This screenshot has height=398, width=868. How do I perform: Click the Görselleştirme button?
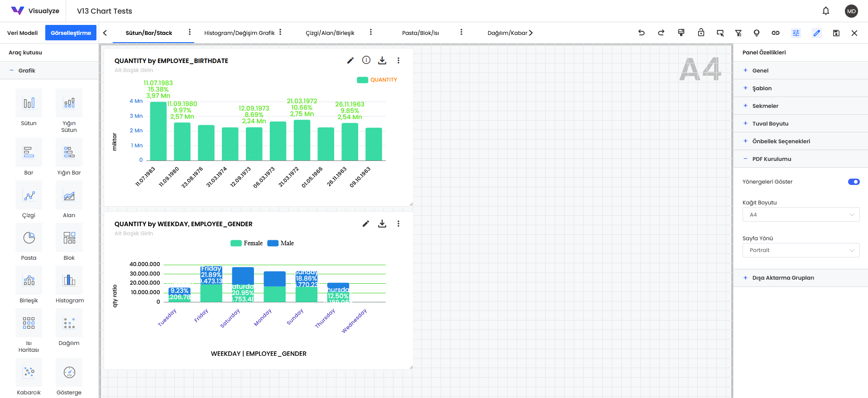(71, 33)
